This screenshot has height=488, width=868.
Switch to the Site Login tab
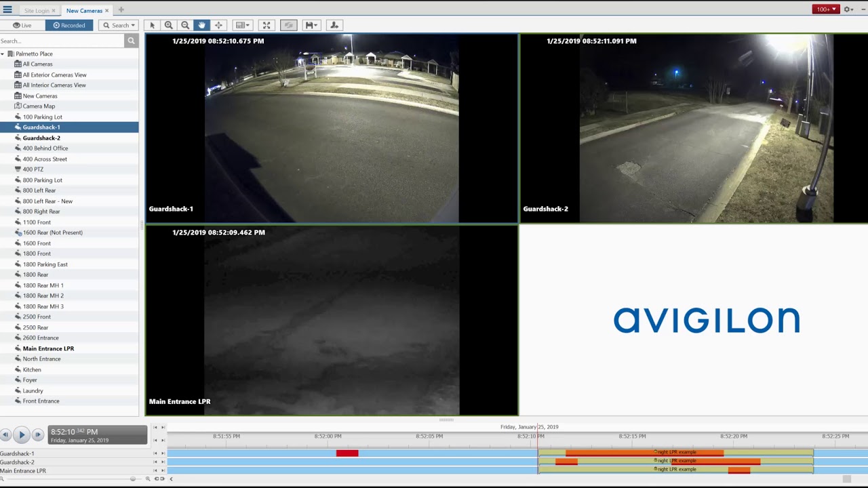pos(37,11)
